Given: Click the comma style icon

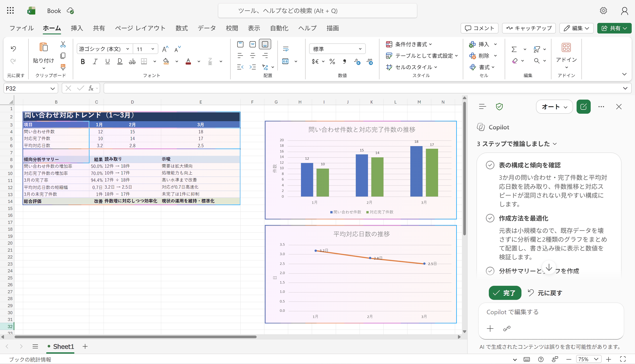Looking at the screenshot, I should point(345,61).
